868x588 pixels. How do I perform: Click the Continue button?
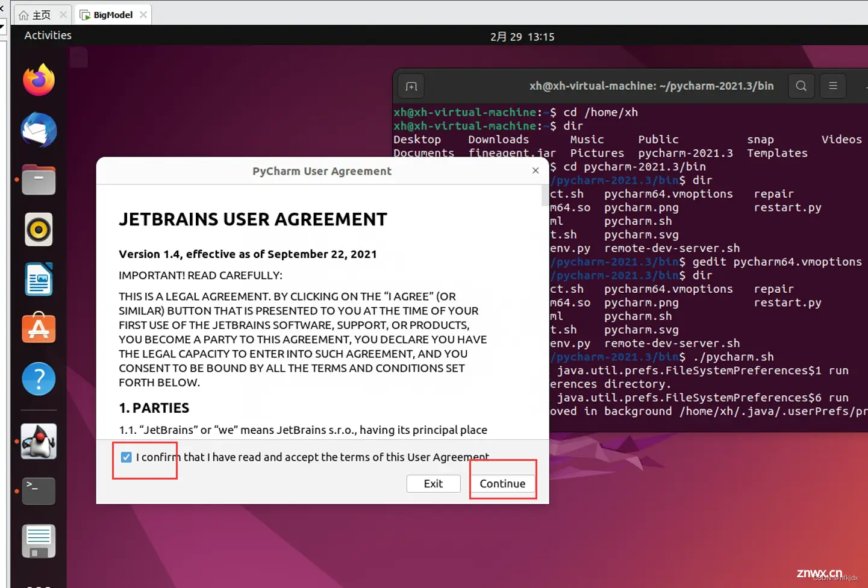point(502,484)
